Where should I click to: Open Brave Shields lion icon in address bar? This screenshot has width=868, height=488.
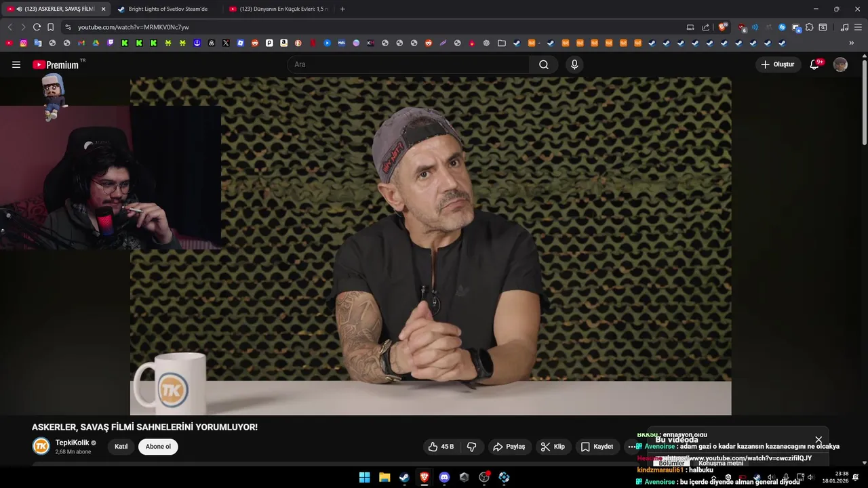[723, 27]
